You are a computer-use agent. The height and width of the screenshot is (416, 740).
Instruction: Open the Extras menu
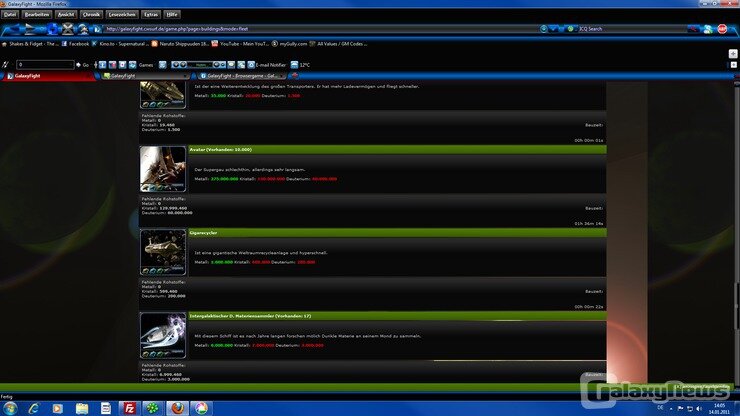(x=151, y=15)
